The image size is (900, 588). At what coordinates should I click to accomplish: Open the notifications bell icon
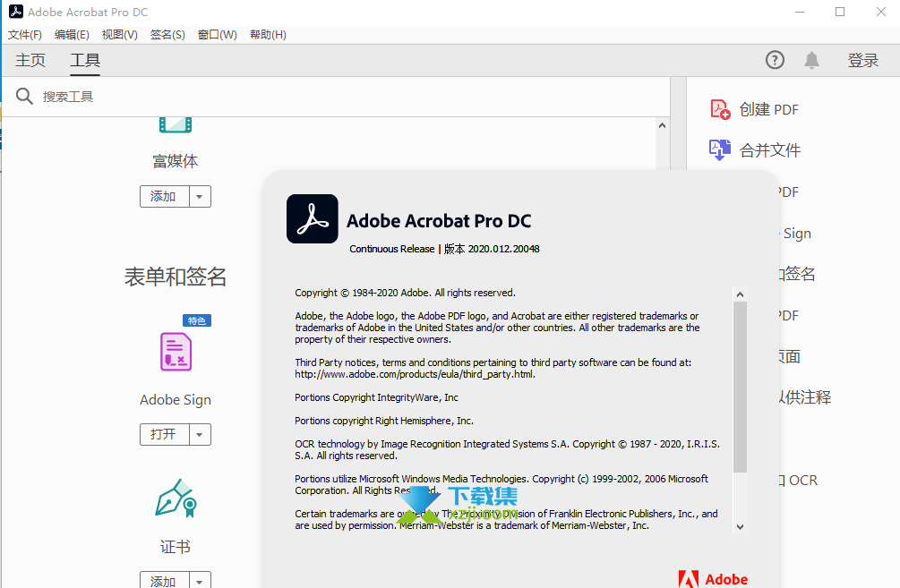click(x=811, y=60)
